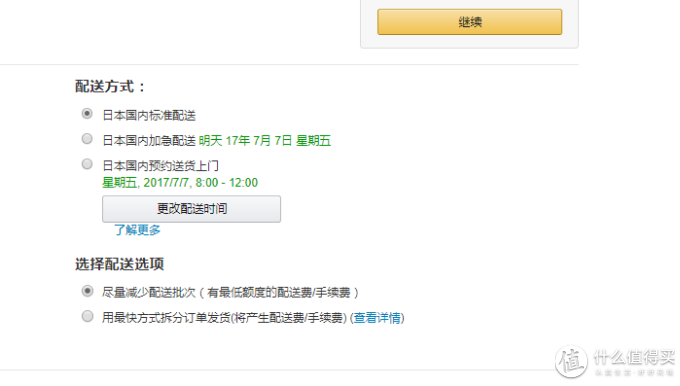The image size is (680, 386).
Task: Click the green 明天 17年7月7日 星期五 date text
Action: 265,141
